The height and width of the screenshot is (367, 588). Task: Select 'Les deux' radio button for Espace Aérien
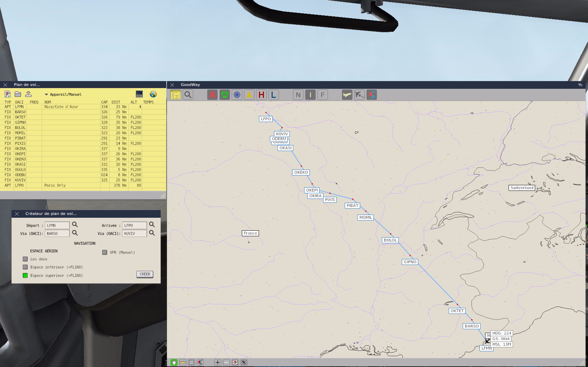point(24,259)
